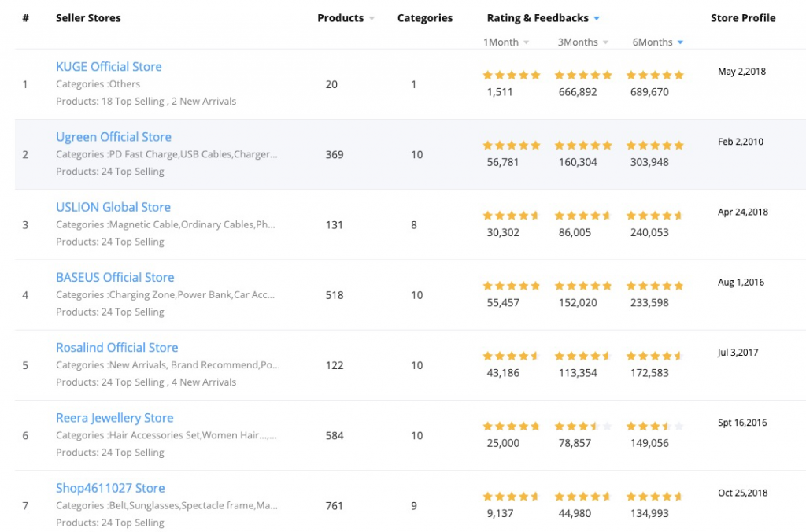806x532 pixels.
Task: Click Reera Jewellery 6Months star rating
Action: (655, 427)
